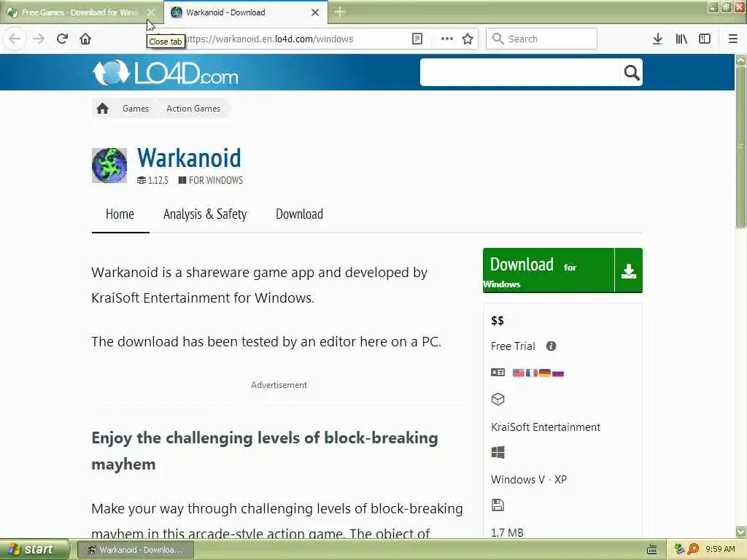Screen dimensions: 747x560
Task: Select the Home page tab
Action: click(x=120, y=214)
